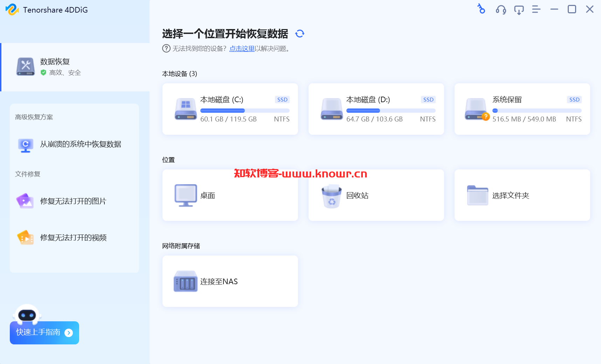Screen dimensions: 601x364
Task: Open the headset customer support icon
Action: click(x=501, y=9)
